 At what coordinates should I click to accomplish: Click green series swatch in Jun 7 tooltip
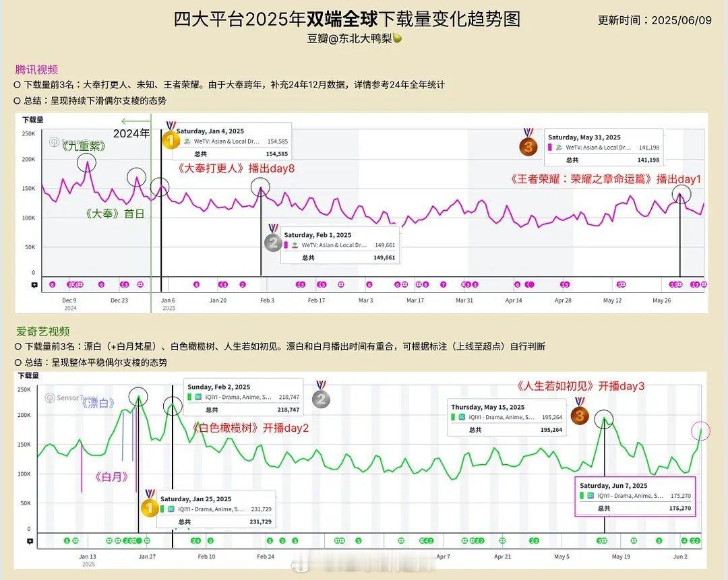coord(582,496)
